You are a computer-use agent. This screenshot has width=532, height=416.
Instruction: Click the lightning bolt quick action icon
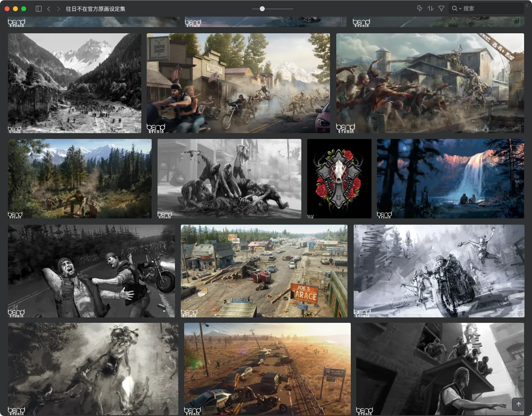pos(419,8)
